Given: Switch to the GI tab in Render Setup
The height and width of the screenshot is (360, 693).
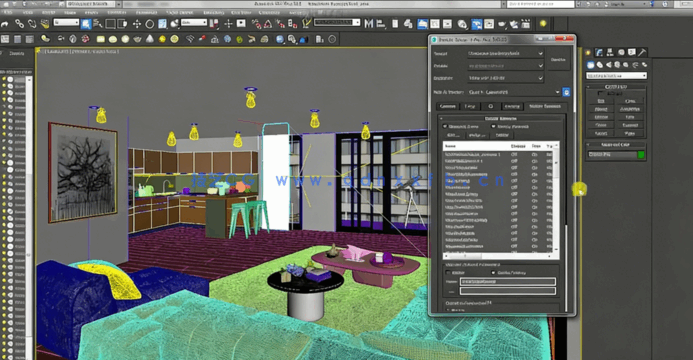Looking at the screenshot, I should coord(491,106).
